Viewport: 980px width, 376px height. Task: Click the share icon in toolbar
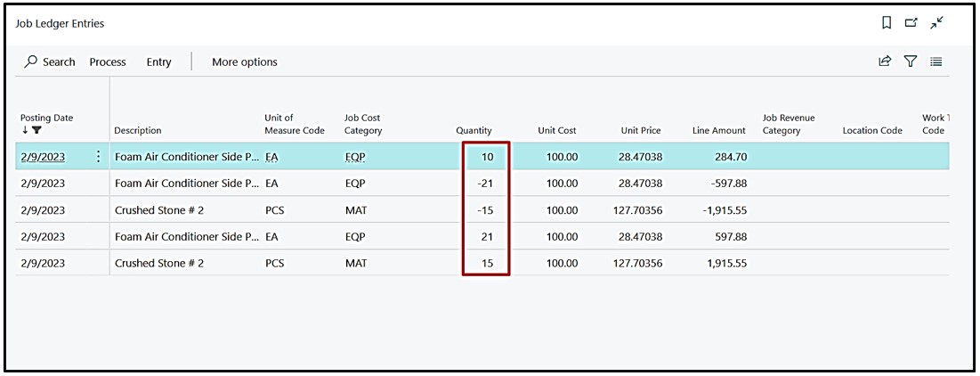[885, 61]
